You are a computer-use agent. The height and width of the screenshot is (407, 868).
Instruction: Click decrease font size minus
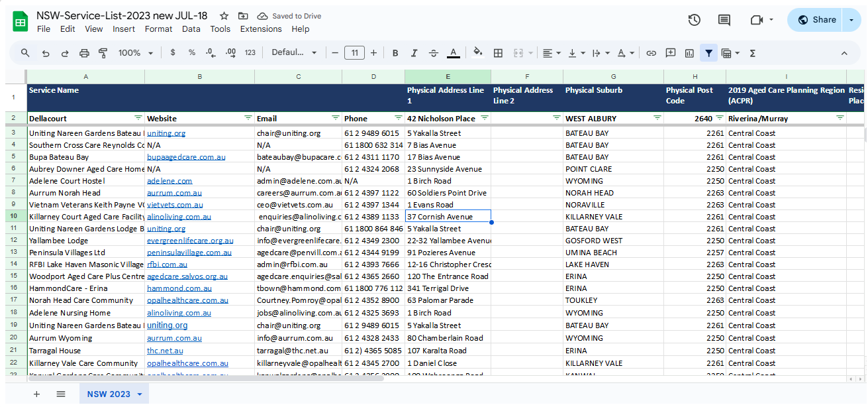pyautogui.click(x=335, y=53)
